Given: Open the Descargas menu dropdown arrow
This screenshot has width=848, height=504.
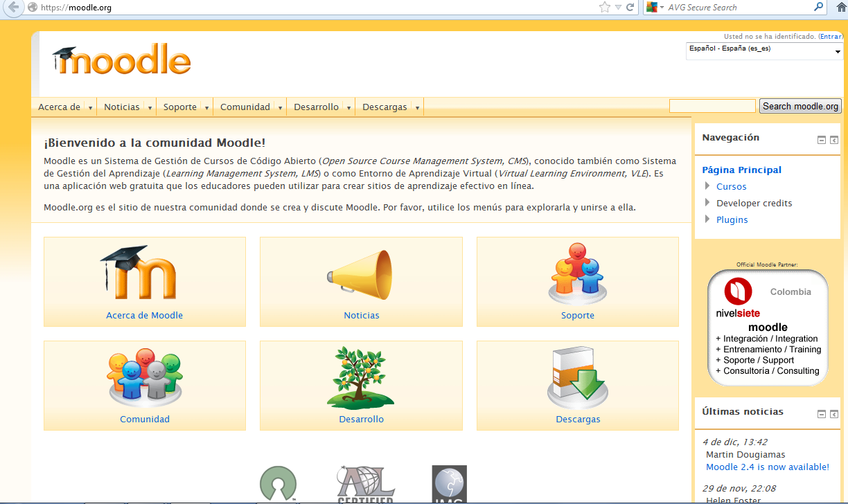Looking at the screenshot, I should point(417,108).
